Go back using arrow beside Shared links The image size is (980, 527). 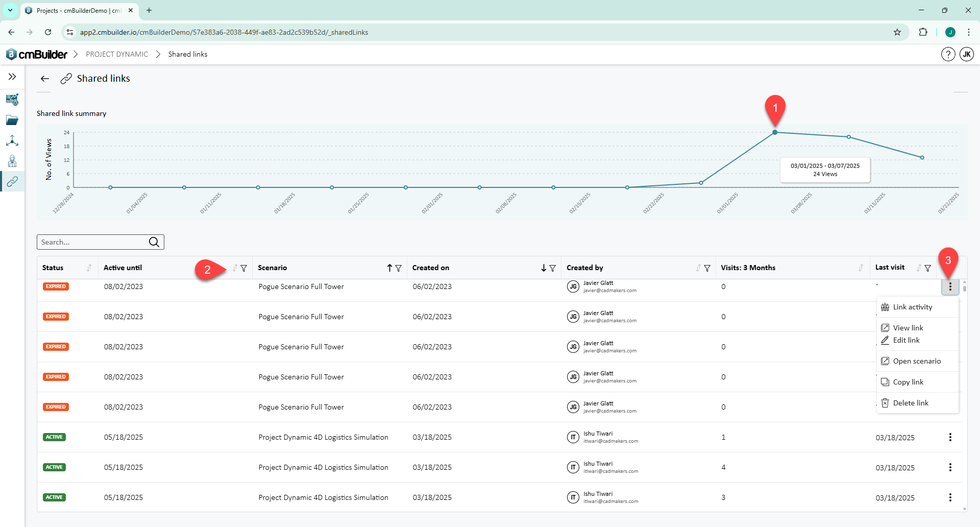[x=45, y=79]
